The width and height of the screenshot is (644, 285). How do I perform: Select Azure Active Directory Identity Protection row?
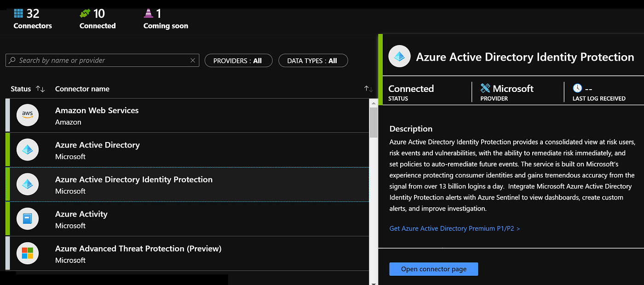(x=184, y=184)
